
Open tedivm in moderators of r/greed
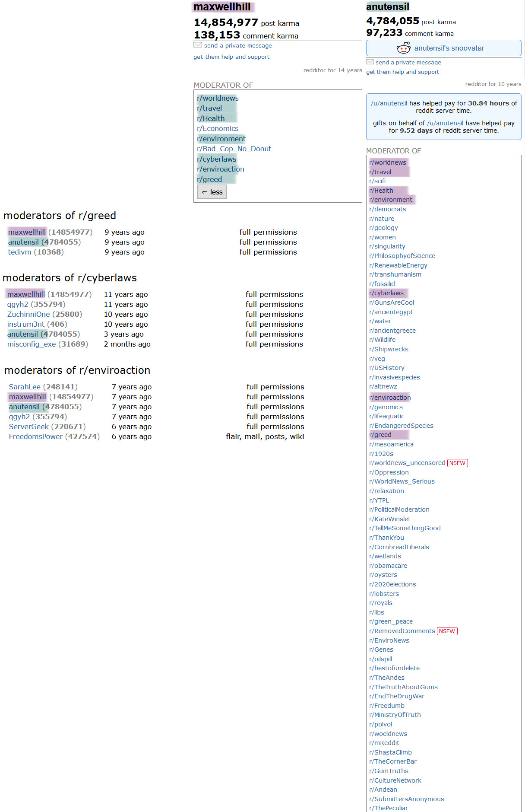click(20, 252)
